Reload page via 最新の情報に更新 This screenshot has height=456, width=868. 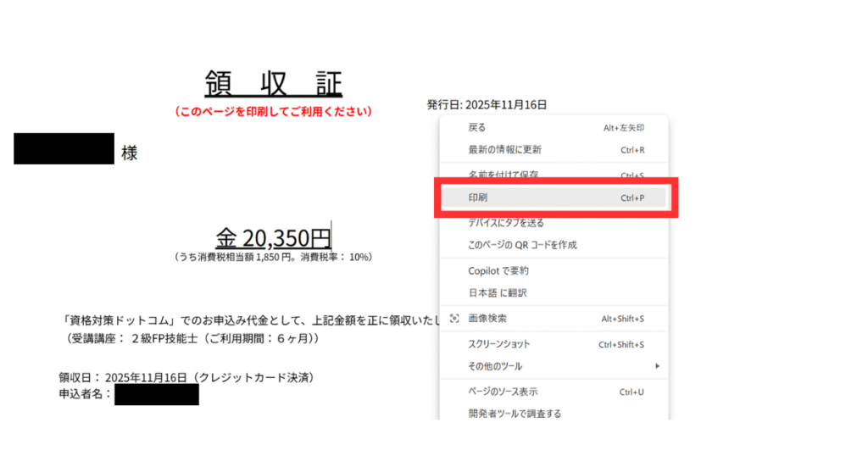[x=504, y=149]
